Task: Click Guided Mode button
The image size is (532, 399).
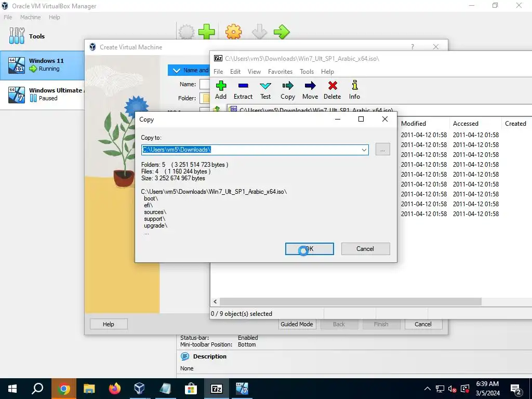Action: tap(297, 324)
